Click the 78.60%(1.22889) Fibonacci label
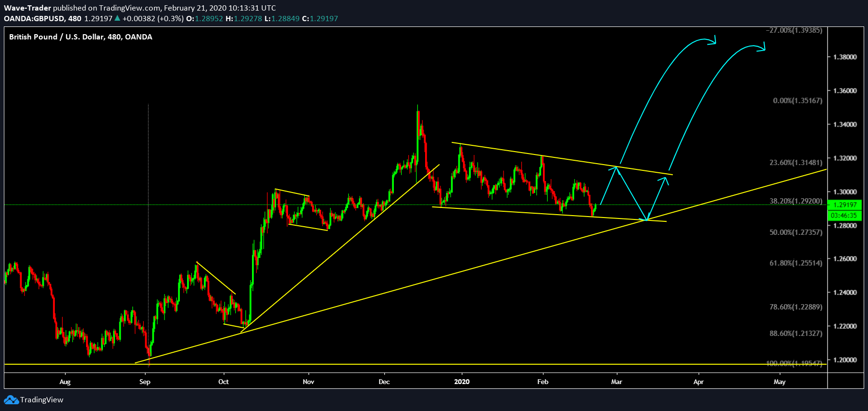The width and height of the screenshot is (868, 411). pos(796,307)
